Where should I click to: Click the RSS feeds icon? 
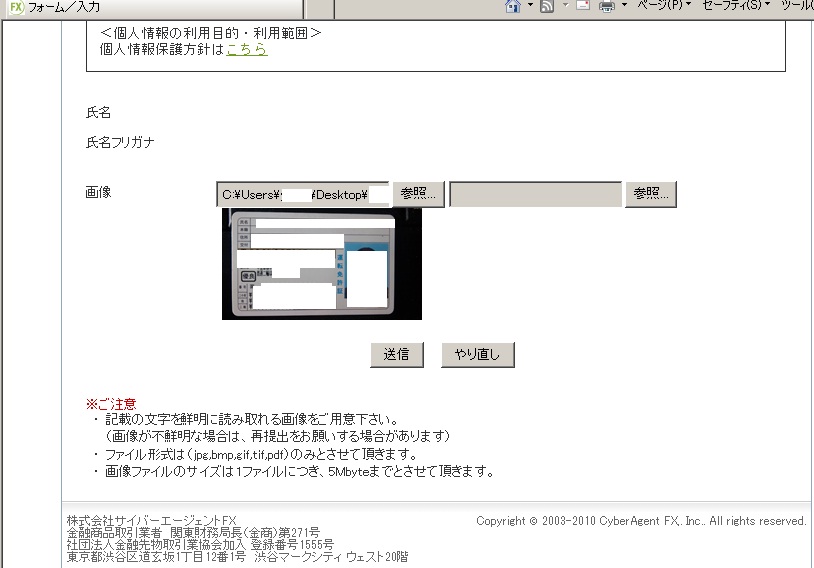click(x=546, y=6)
